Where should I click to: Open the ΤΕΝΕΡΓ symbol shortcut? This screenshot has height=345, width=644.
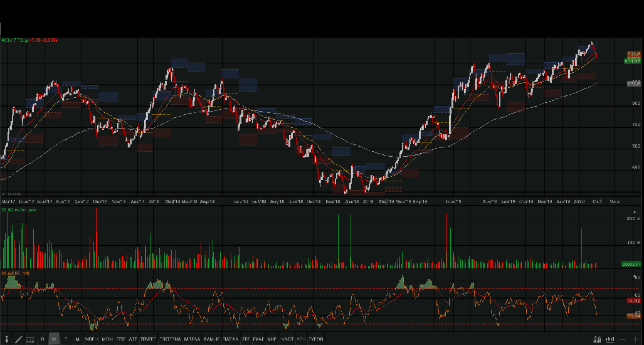click(x=148, y=339)
